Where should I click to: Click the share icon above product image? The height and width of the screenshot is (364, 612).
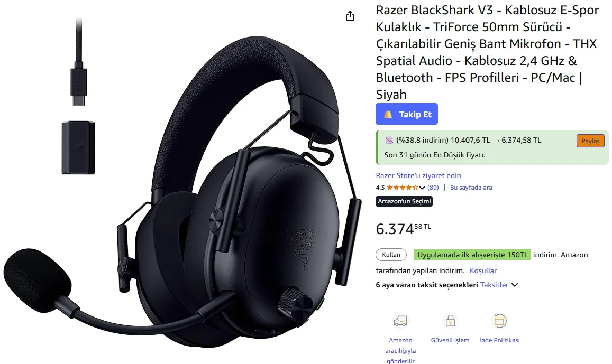pyautogui.click(x=350, y=16)
